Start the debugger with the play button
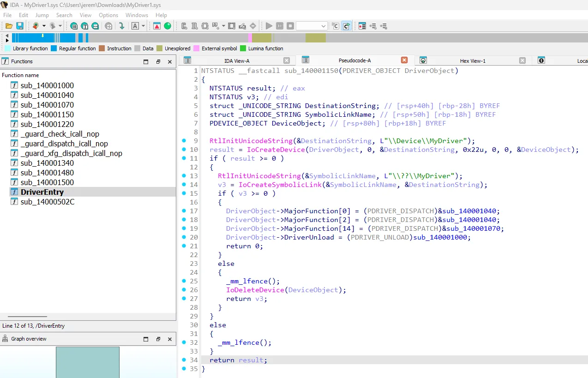This screenshot has width=588, height=378. coord(269,26)
